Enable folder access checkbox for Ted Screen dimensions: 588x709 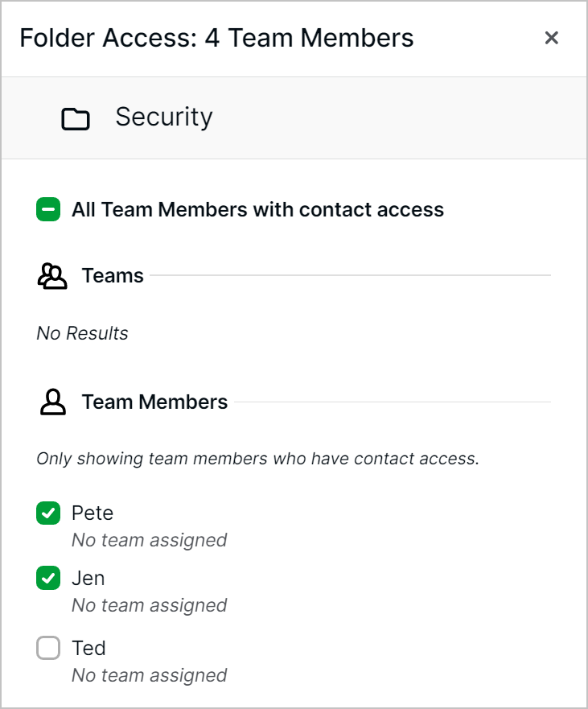click(48, 648)
